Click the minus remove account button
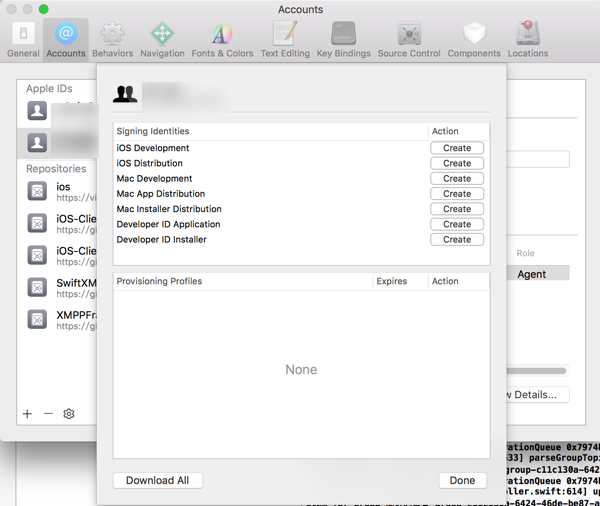The width and height of the screenshot is (600, 506). coord(48,414)
